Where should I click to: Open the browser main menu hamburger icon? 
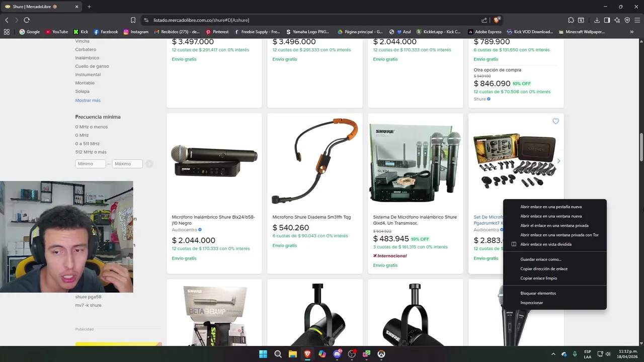pyautogui.click(x=637, y=20)
